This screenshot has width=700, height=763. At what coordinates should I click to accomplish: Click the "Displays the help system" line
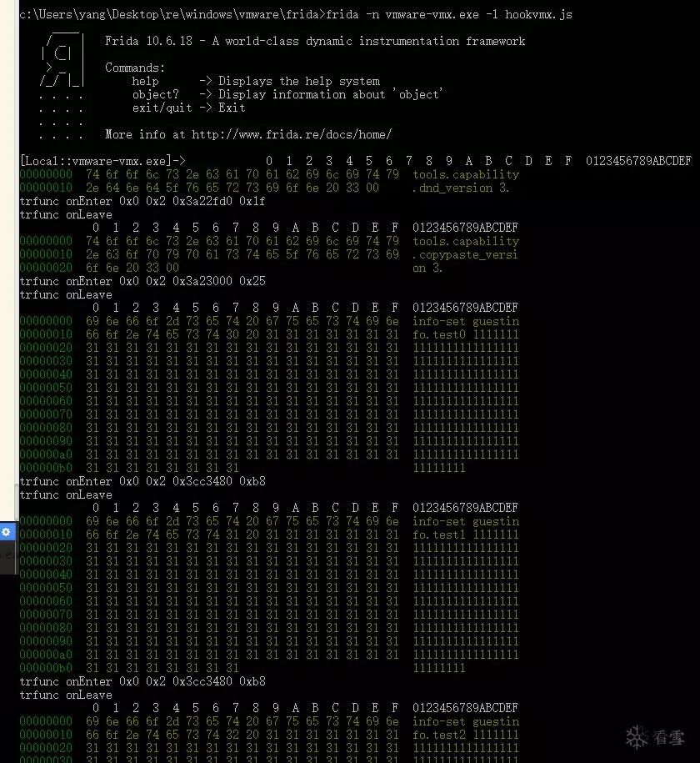tap(299, 81)
